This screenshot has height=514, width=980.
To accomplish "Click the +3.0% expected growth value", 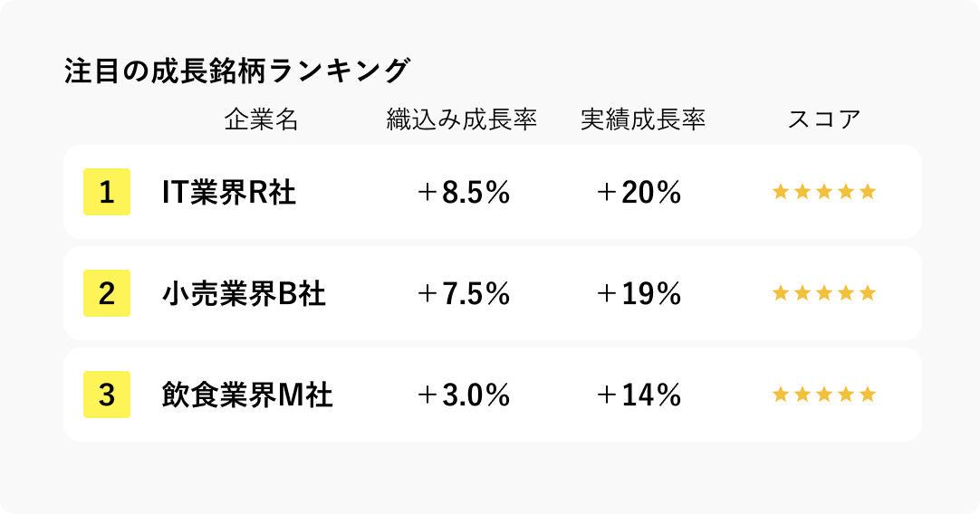I will pyautogui.click(x=463, y=395).
